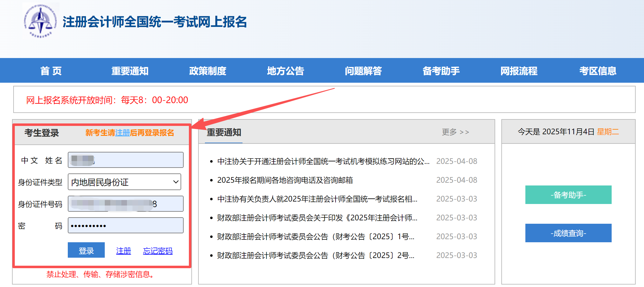Navigate to 问题解答 page
This screenshot has width=644, height=287.
(x=363, y=71)
